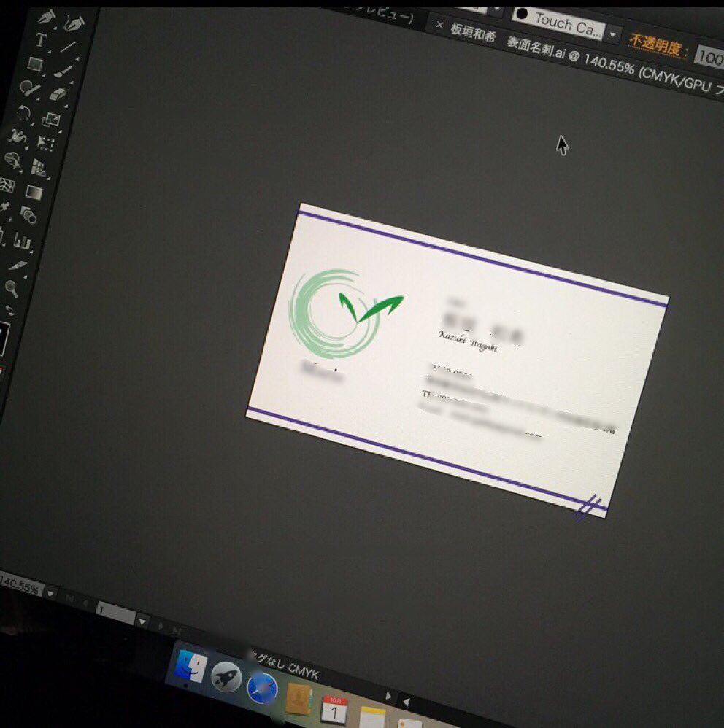Open Contacts from the Dock
Image resolution: width=724 pixels, height=728 pixels.
coord(299,700)
